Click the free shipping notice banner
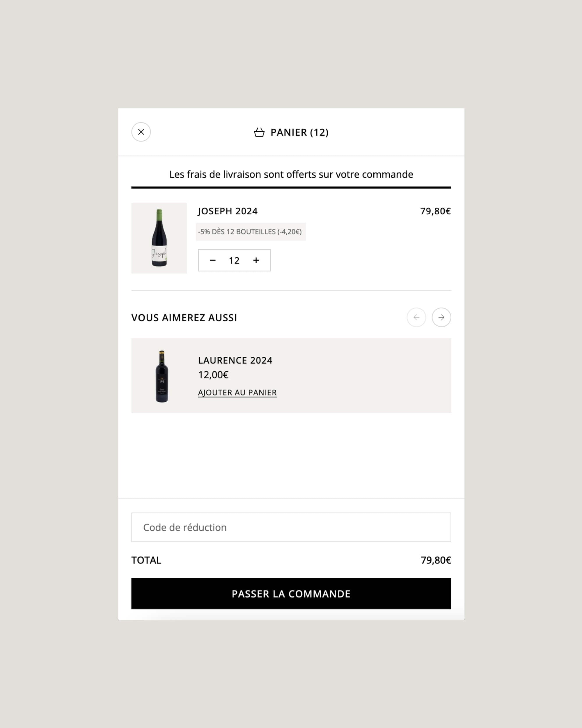582x728 pixels. (x=291, y=174)
